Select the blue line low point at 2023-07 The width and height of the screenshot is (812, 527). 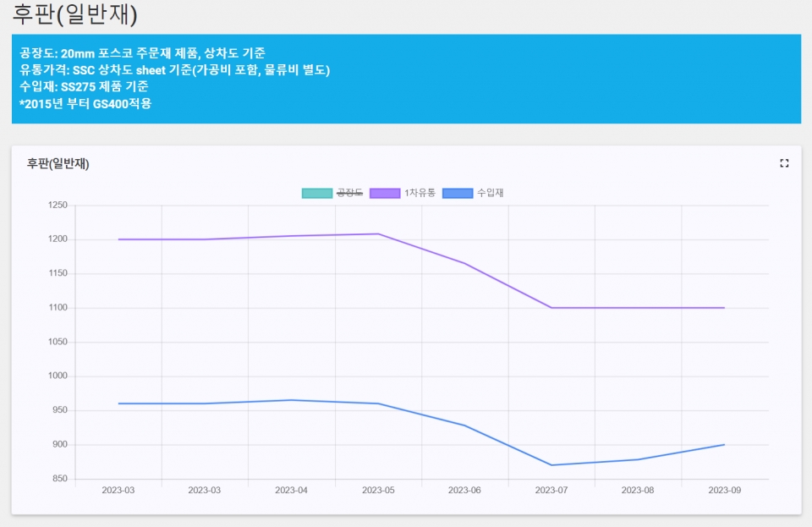point(551,465)
